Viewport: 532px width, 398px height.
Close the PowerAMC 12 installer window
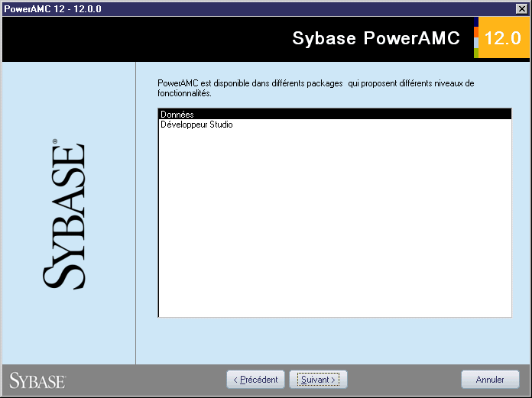[521, 9]
